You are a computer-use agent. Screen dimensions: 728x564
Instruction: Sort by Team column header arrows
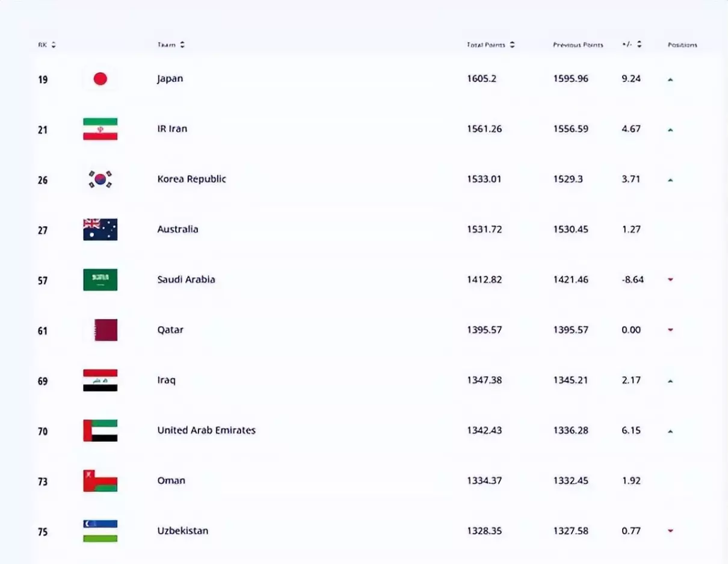click(x=182, y=45)
